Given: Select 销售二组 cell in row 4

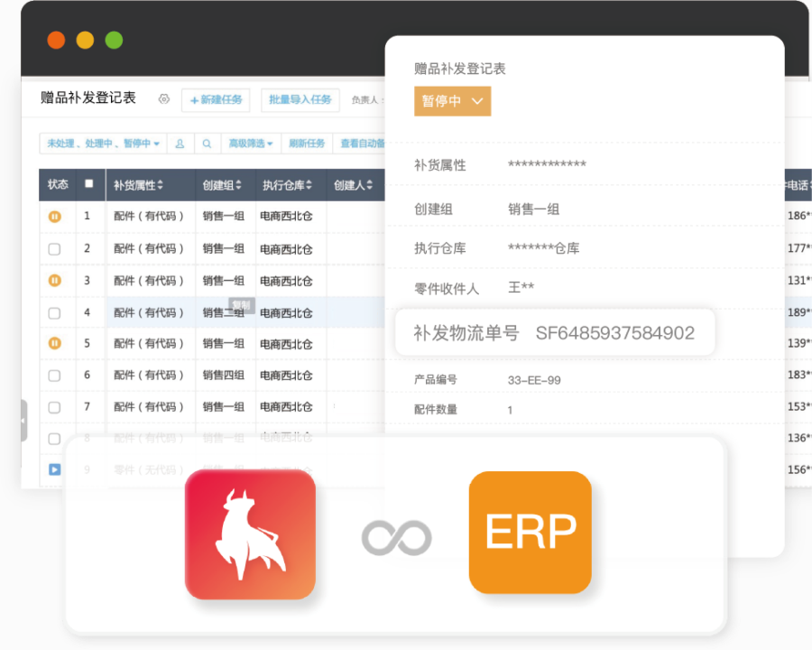Looking at the screenshot, I should tap(224, 313).
